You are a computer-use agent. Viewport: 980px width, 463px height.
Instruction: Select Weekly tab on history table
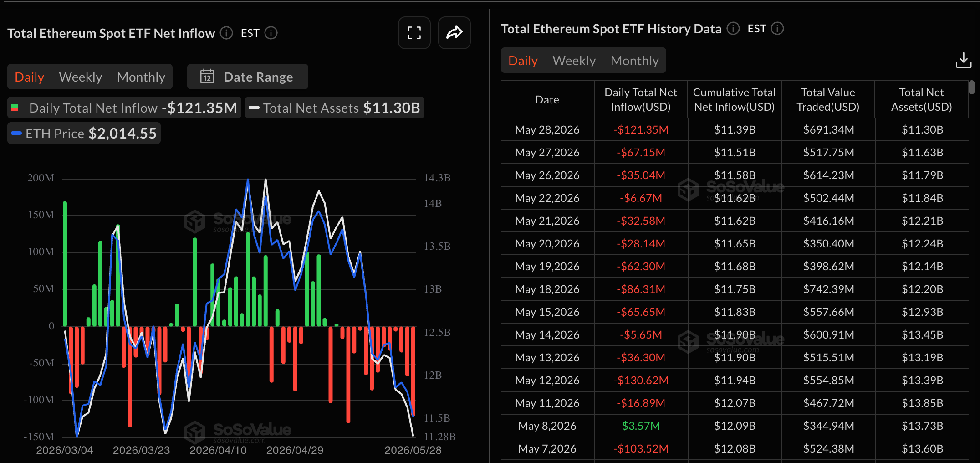click(x=574, y=61)
